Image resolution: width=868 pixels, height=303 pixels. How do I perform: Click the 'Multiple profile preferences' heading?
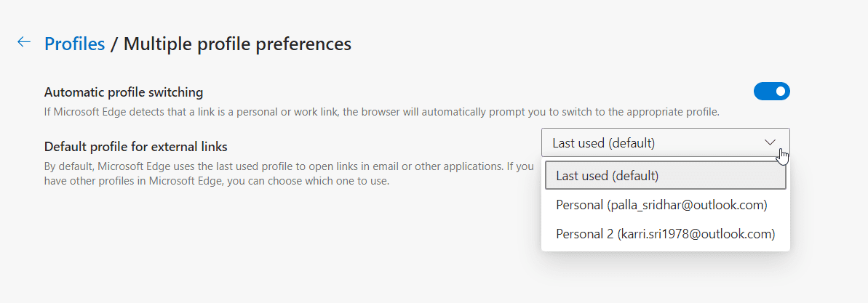[237, 44]
